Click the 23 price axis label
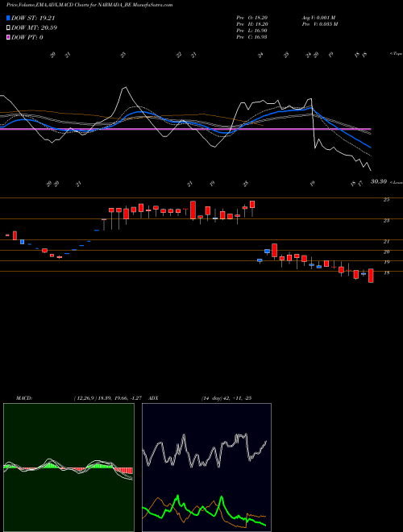Screen dimensions: 403x532 coord(386,221)
